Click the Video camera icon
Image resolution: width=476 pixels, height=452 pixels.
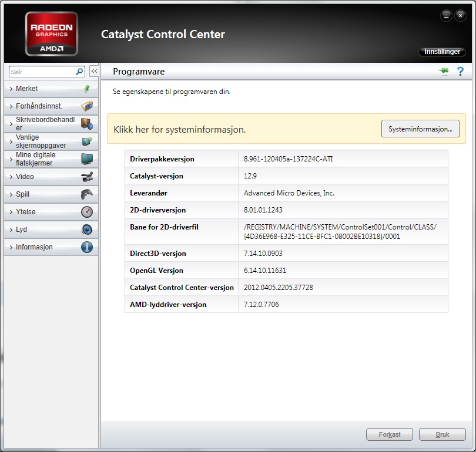pos(87,177)
